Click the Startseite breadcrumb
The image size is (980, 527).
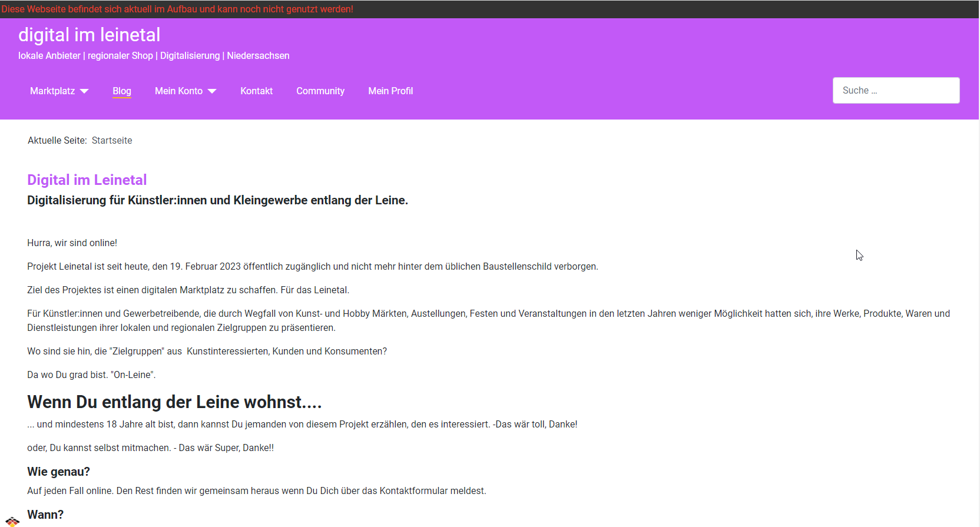(112, 140)
